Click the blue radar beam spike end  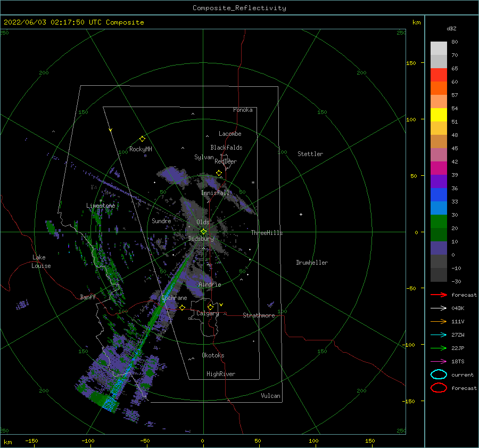(x=109, y=404)
